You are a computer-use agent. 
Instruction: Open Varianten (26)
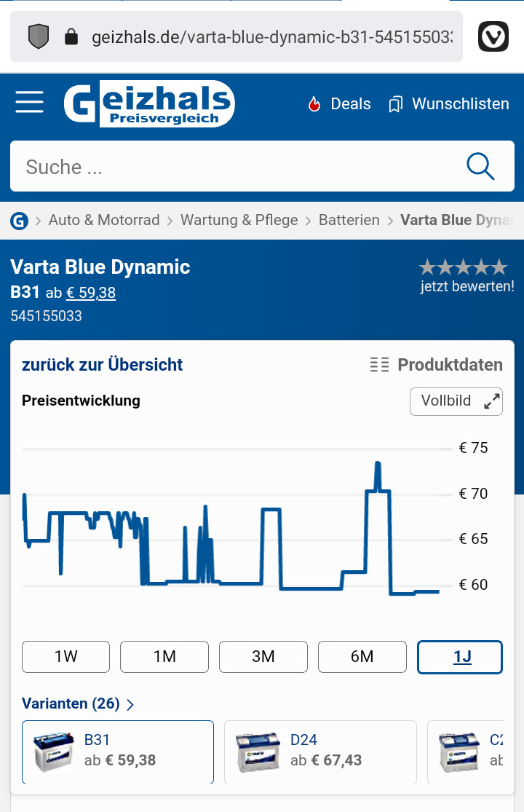[x=71, y=703]
